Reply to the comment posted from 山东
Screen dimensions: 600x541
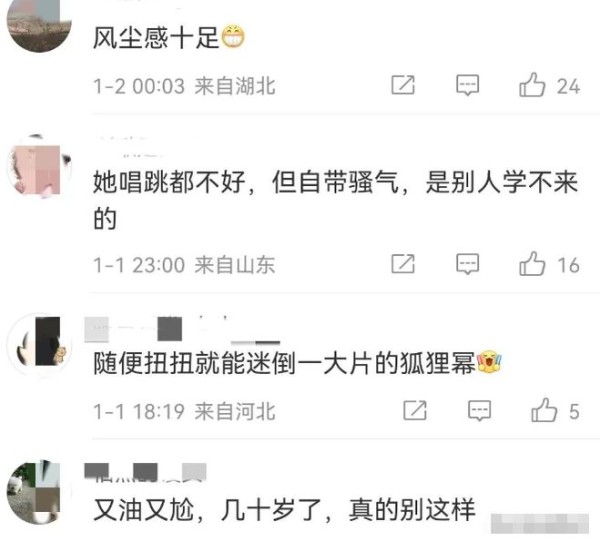tap(467, 264)
